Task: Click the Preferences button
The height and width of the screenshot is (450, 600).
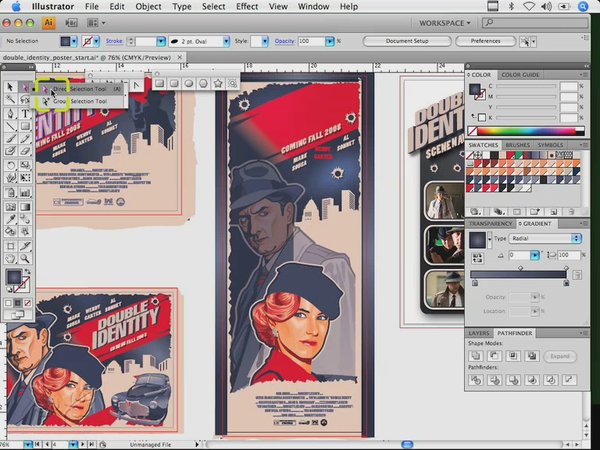Action: (x=485, y=41)
